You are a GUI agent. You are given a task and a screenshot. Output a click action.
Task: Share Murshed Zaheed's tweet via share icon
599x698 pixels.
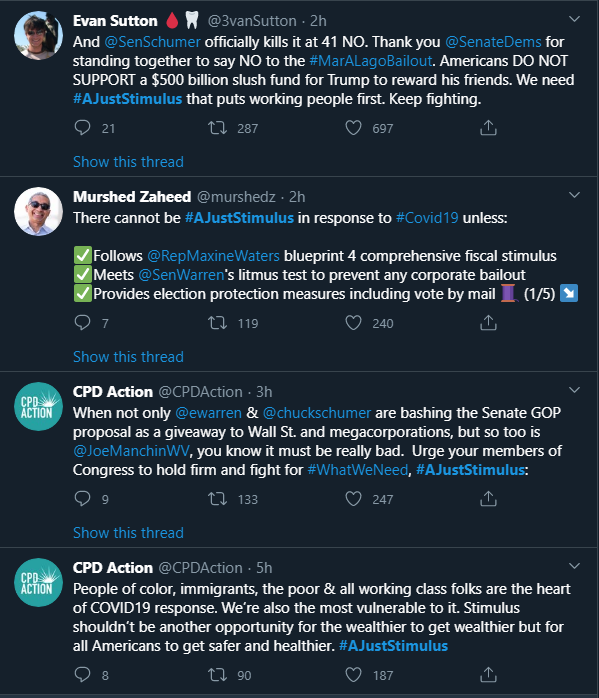tap(488, 323)
